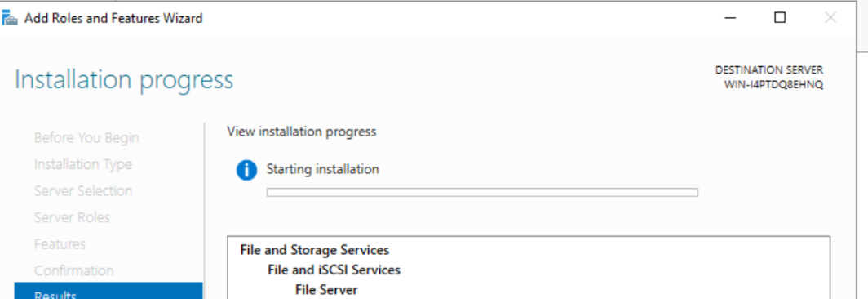Open the Features step
The width and height of the screenshot is (868, 299).
[60, 244]
